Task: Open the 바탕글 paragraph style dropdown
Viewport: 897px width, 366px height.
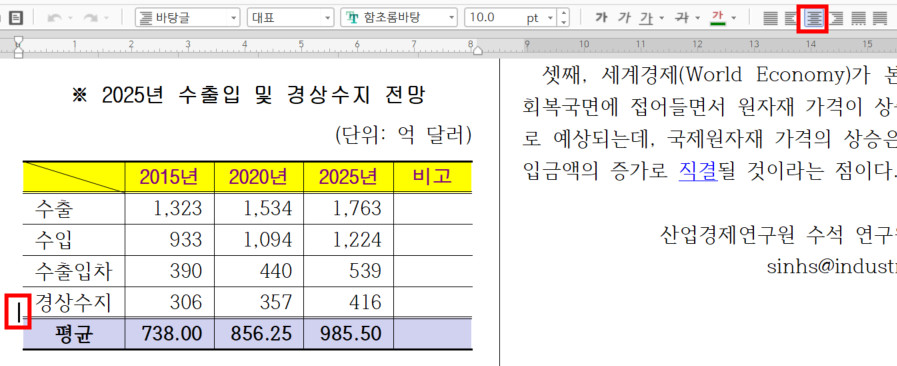Action: coord(187,18)
